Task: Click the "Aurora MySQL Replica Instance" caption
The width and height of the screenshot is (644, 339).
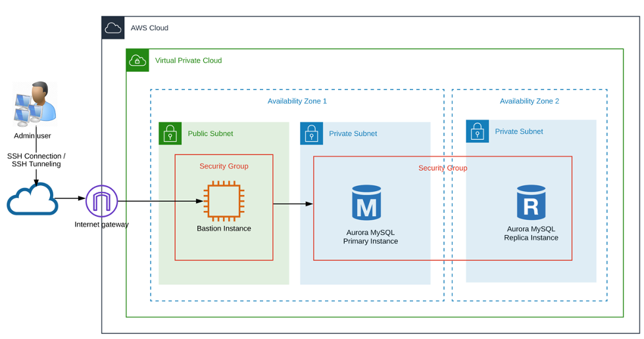Action: point(531,233)
